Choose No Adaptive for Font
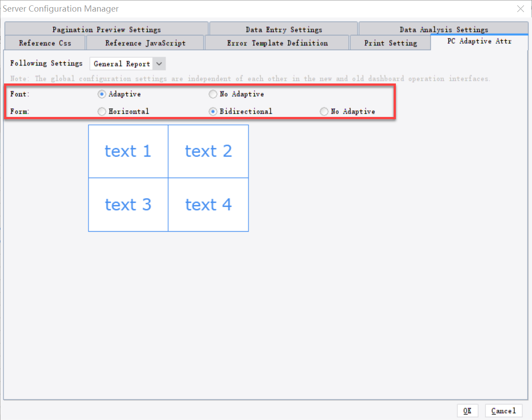 point(213,94)
